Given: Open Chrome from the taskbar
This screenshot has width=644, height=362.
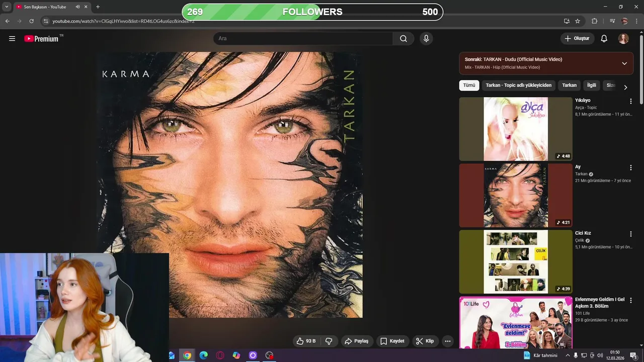Looking at the screenshot, I should (187, 355).
